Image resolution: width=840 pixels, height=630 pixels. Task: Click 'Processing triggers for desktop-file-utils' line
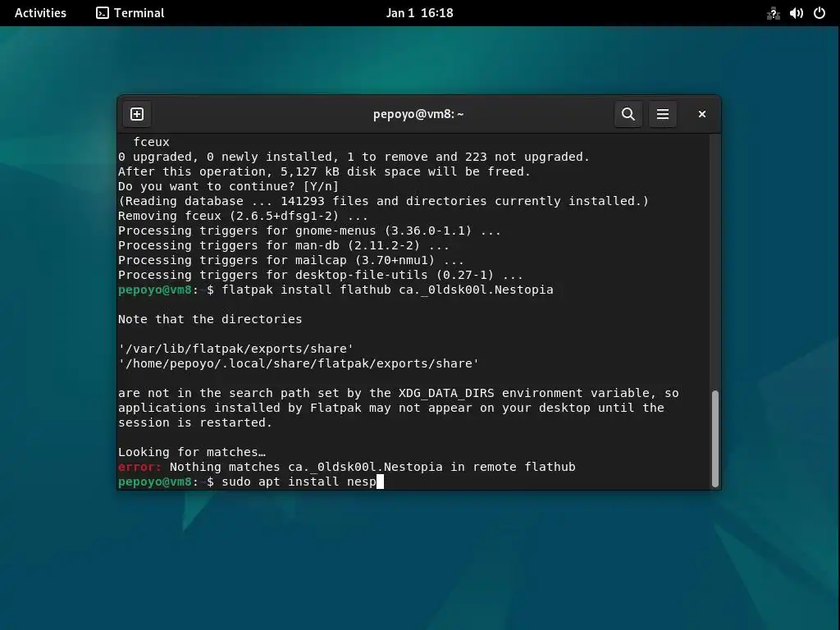pos(321,275)
